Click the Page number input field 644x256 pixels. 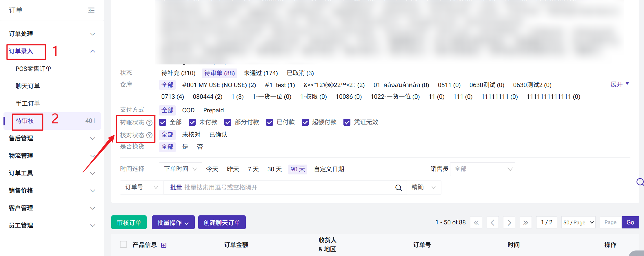point(611,223)
